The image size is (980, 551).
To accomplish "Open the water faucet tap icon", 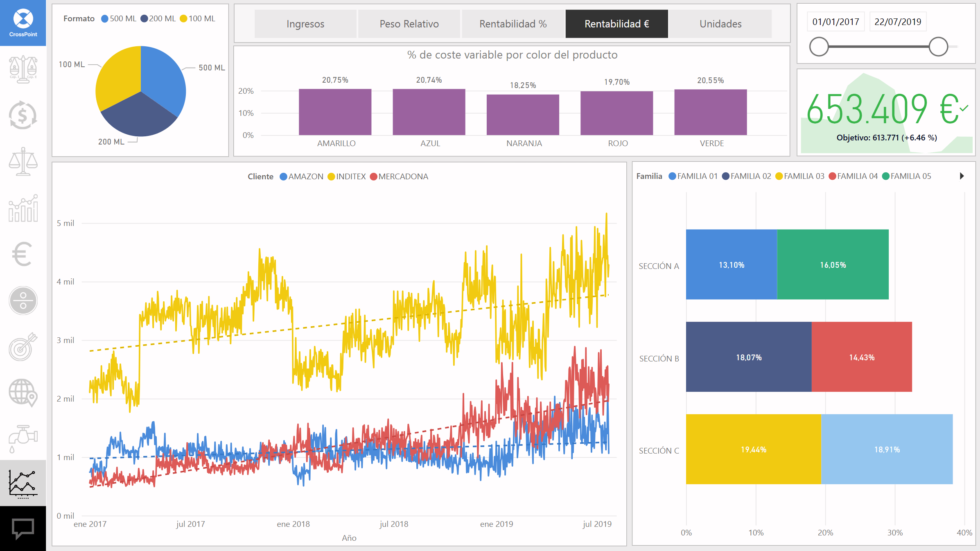I will coord(23,439).
